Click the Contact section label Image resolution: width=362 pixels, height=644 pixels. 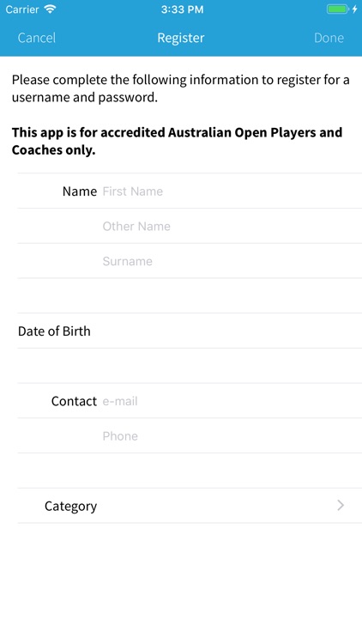[x=74, y=401]
